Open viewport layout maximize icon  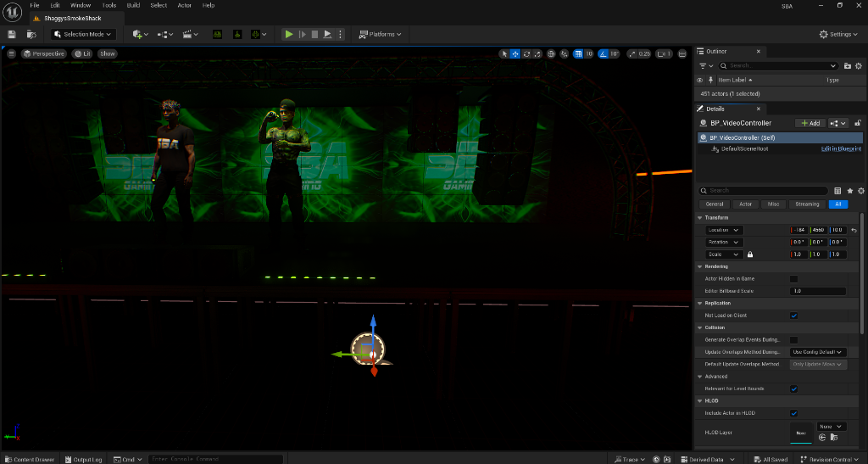[x=682, y=53]
